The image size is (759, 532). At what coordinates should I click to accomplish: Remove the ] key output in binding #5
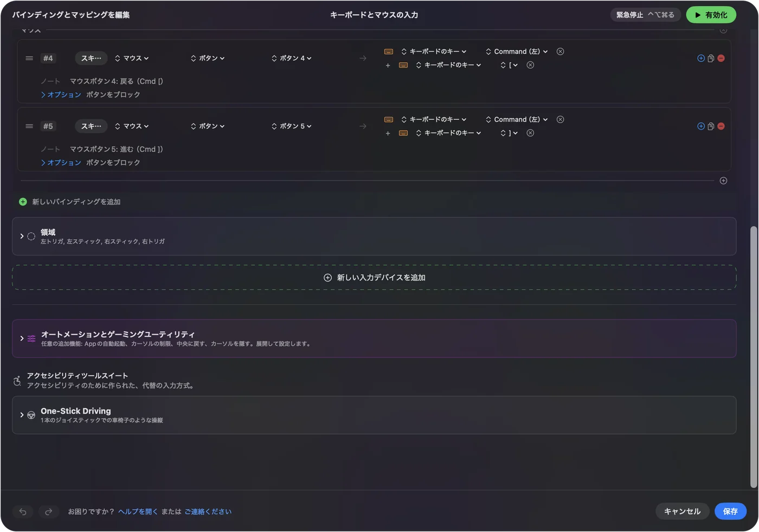coord(530,133)
